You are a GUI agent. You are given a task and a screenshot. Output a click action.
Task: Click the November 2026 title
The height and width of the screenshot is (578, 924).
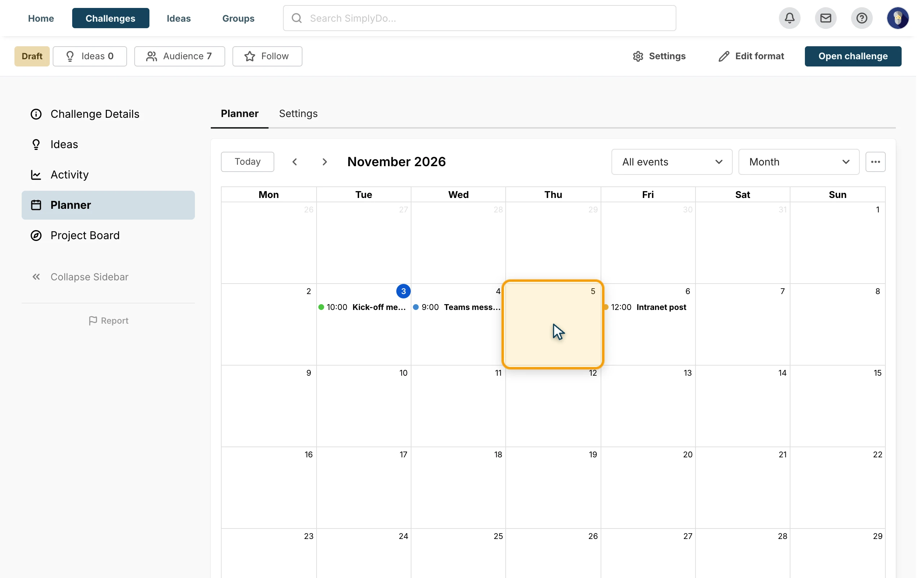click(396, 162)
